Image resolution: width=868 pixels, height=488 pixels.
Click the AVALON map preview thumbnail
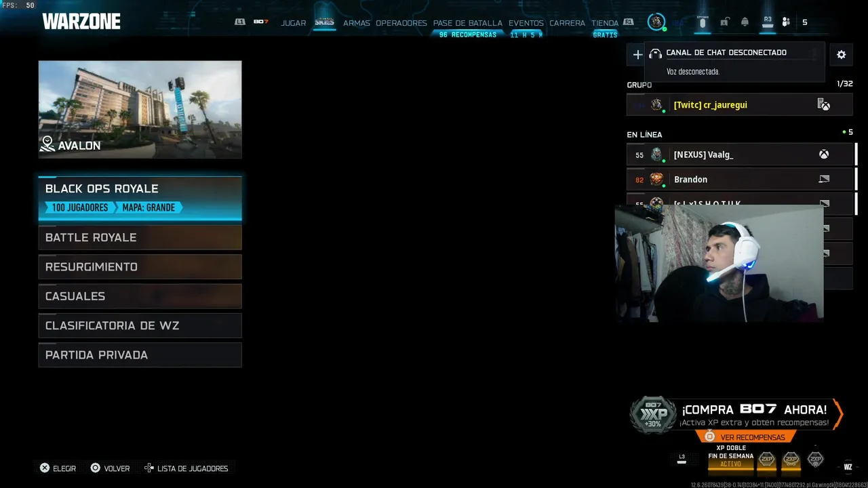pyautogui.click(x=140, y=110)
